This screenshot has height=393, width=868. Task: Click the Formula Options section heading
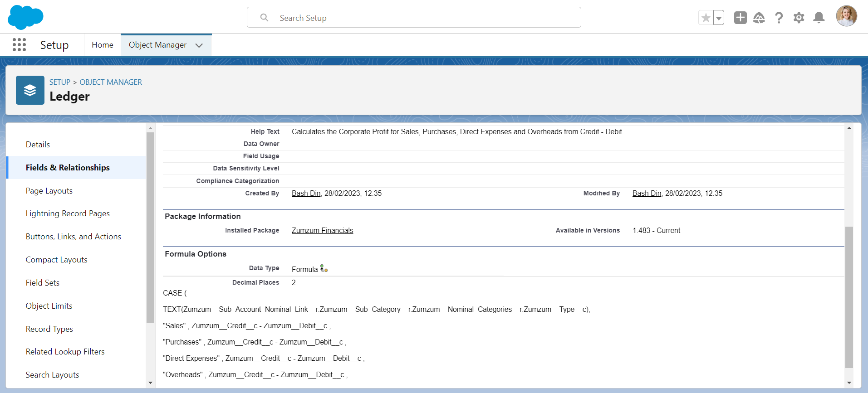click(196, 254)
